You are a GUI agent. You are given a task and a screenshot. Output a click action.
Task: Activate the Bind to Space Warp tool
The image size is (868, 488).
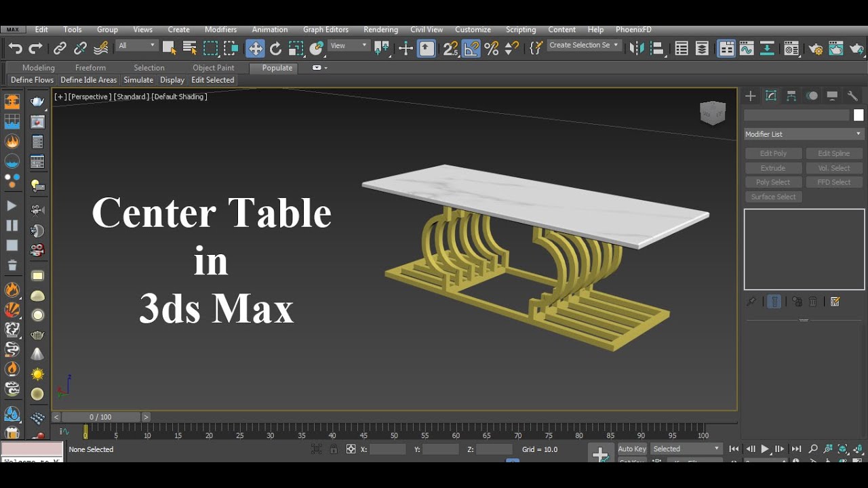tap(101, 48)
